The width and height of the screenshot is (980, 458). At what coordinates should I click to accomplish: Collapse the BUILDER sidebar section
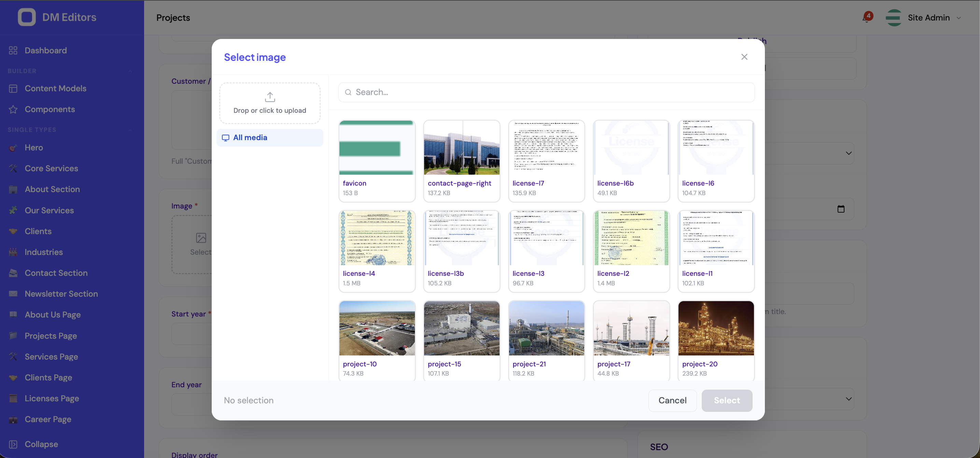130,71
